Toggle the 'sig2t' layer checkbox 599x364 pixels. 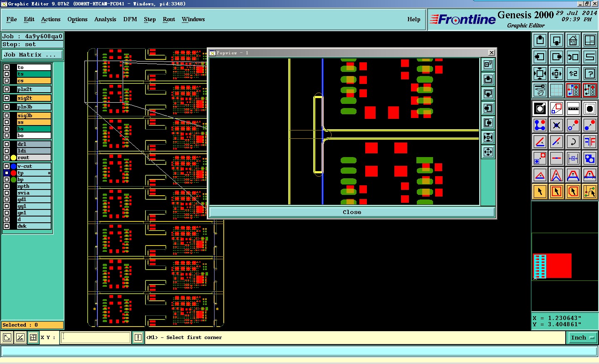pos(7,98)
